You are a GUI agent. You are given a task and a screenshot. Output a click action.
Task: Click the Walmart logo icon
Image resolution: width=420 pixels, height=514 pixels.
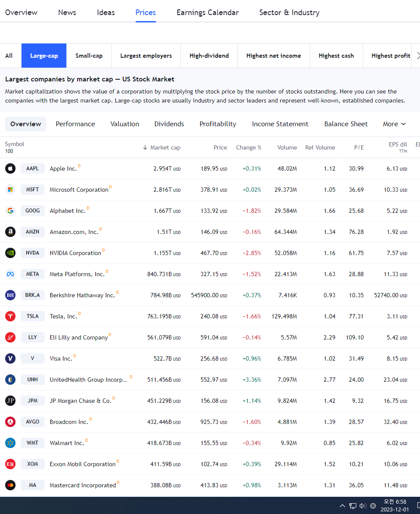tap(10, 443)
